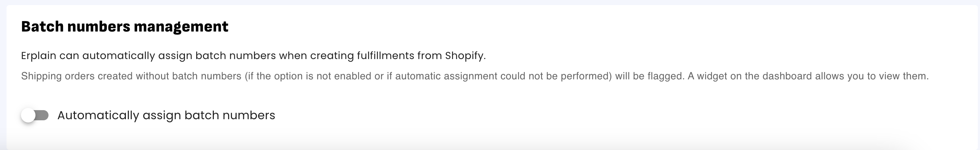Click the 'Automatically assign batch numbers' label
The width and height of the screenshot is (980, 150).
[x=166, y=115]
